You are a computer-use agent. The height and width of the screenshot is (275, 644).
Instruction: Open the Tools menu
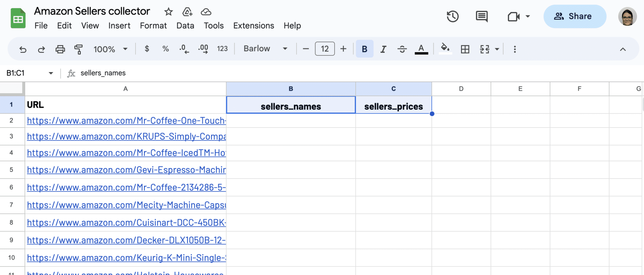(214, 26)
